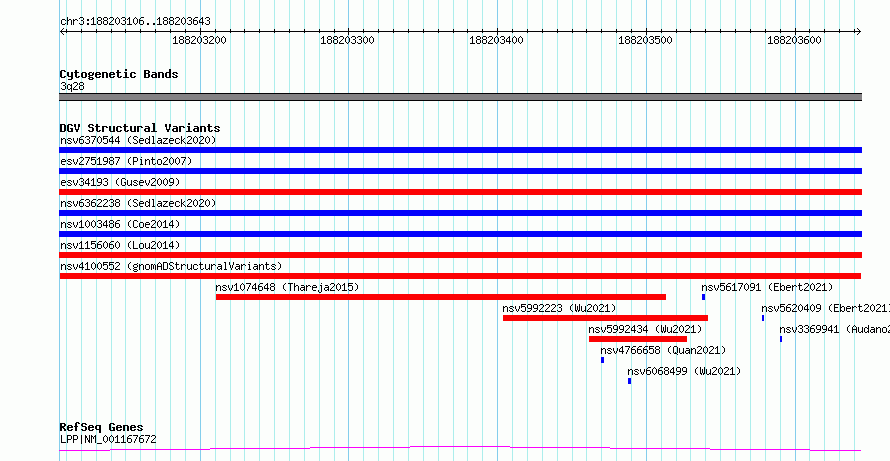Open the nsv6362238 (Sedlazeck2020) variant label
The image size is (890, 461).
tap(138, 203)
